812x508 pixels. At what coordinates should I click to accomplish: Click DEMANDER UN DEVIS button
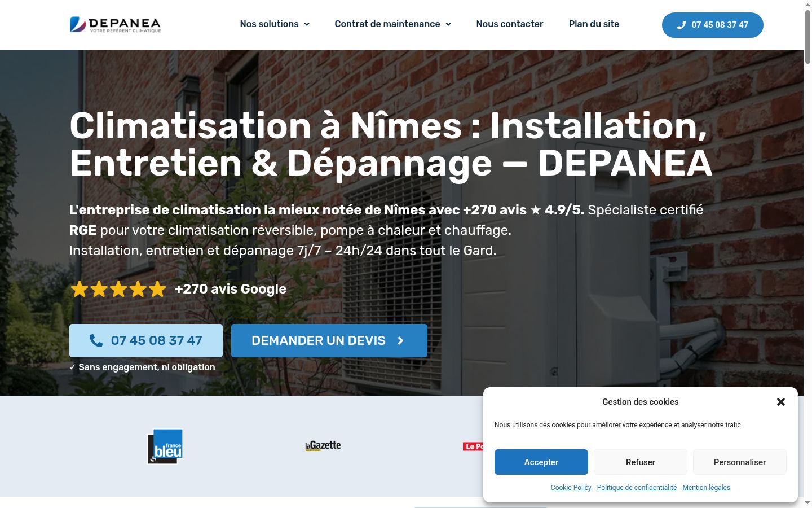click(x=329, y=340)
